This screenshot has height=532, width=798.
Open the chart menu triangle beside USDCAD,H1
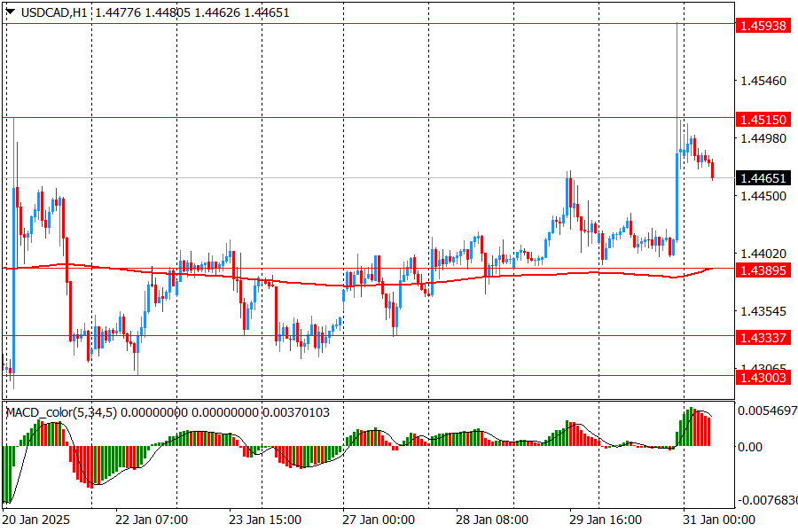(10, 12)
